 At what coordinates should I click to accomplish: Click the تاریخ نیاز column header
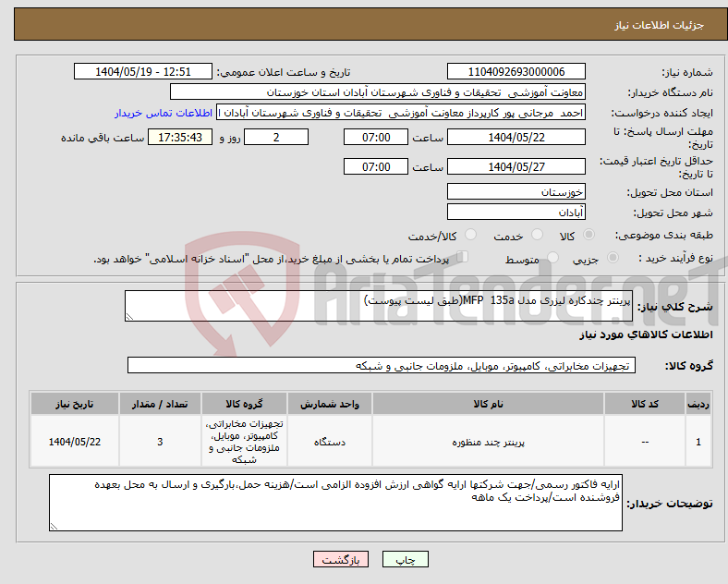pos(75,404)
